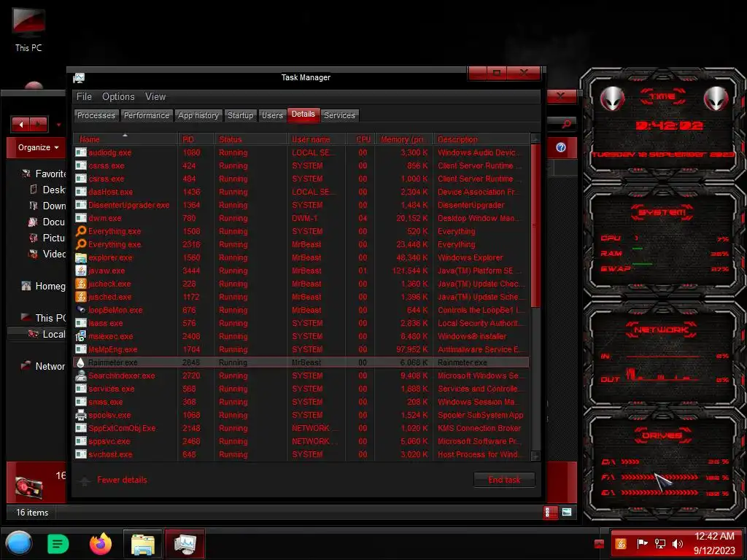Screen dimensions: 747x560
Task: Open Homegroup in Explorer sidebar
Action: (43, 286)
